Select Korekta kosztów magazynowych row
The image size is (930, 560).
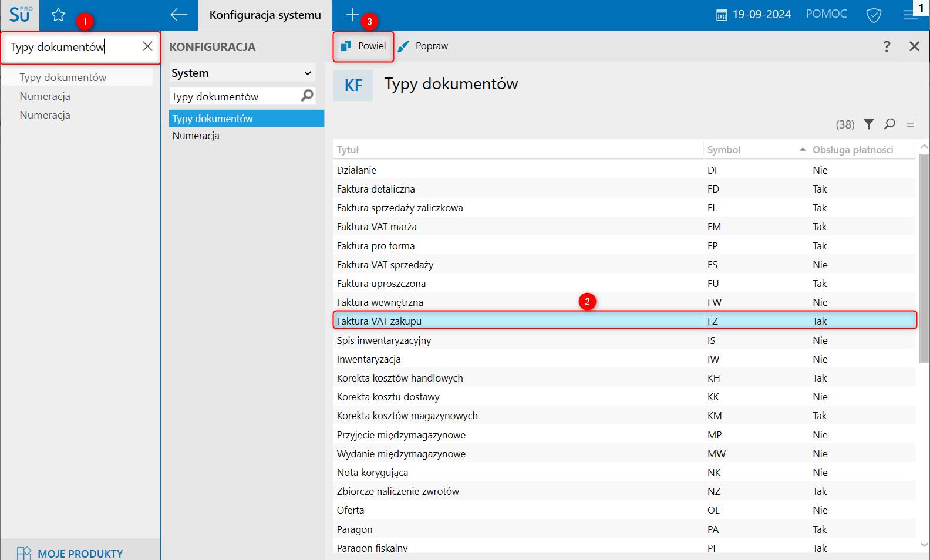pyautogui.click(x=624, y=416)
